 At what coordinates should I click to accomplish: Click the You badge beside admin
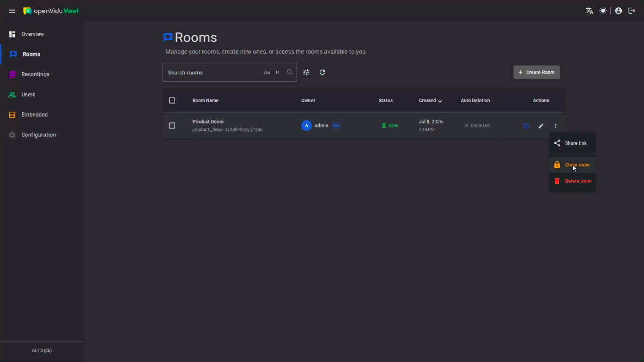pyautogui.click(x=336, y=126)
